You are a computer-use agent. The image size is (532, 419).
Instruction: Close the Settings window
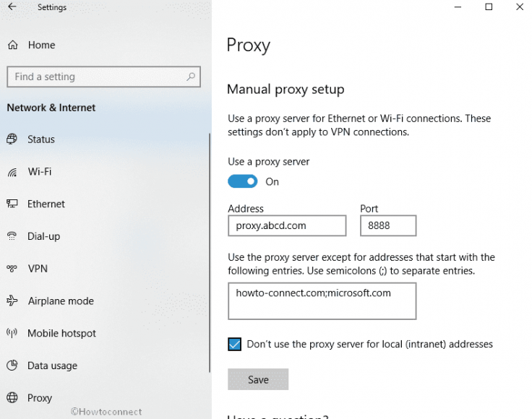click(x=520, y=7)
